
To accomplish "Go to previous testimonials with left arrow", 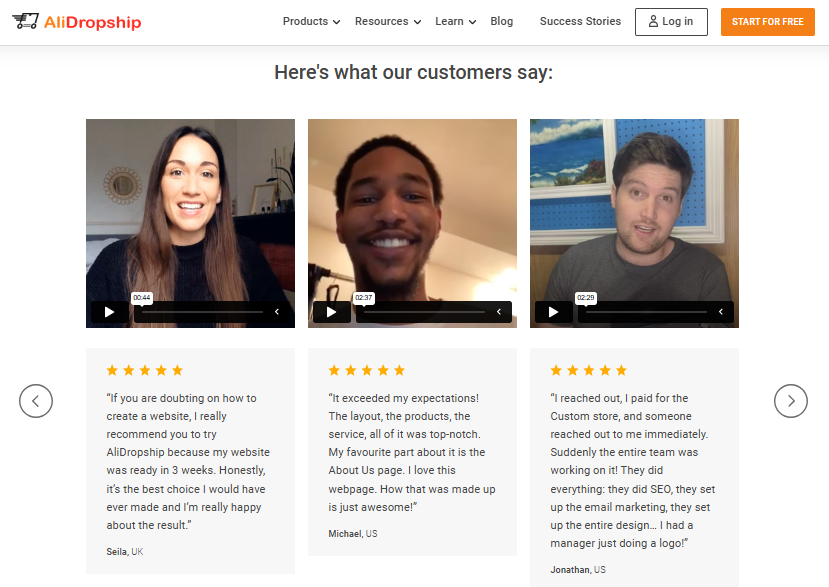I will (x=36, y=401).
